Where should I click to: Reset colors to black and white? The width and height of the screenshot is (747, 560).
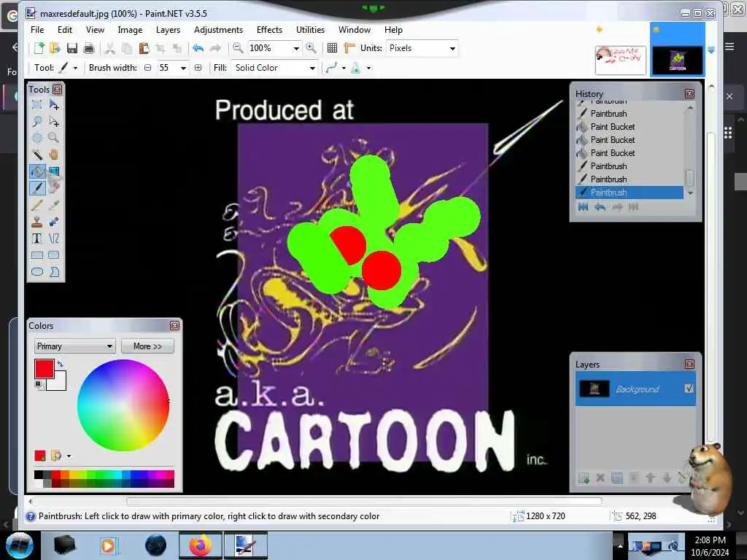tap(39, 385)
